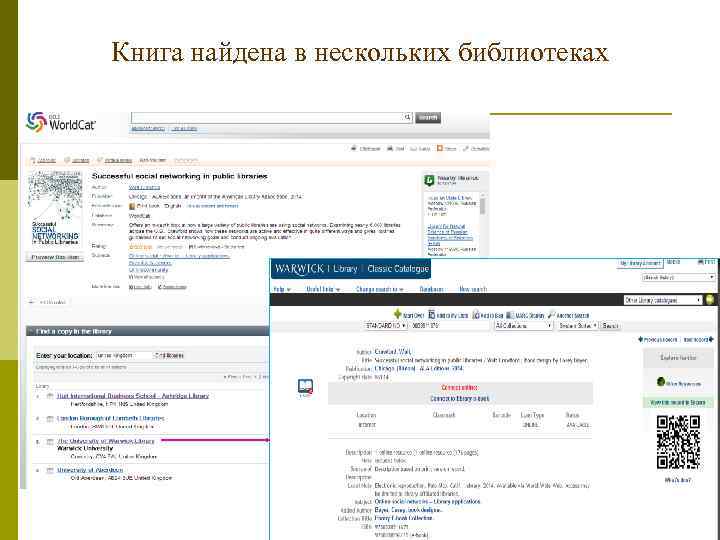Collapse the Find a copy in the library section
This screenshot has height=540, width=720.
click(x=31, y=331)
